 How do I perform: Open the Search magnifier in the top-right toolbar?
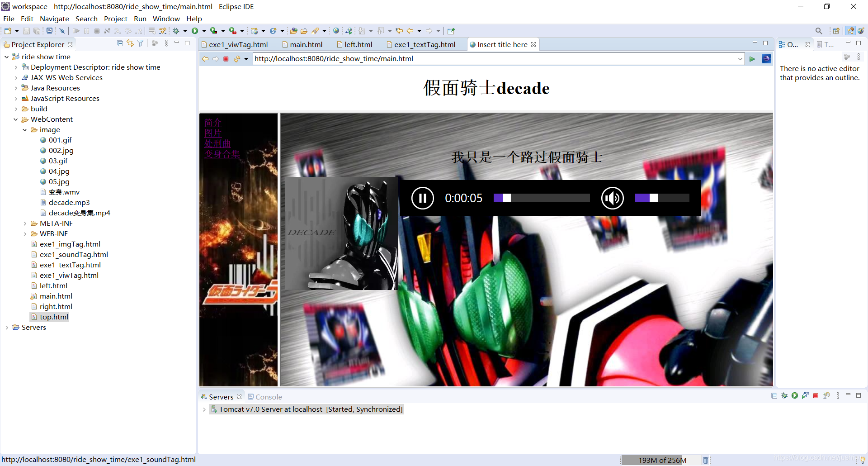coord(819,31)
